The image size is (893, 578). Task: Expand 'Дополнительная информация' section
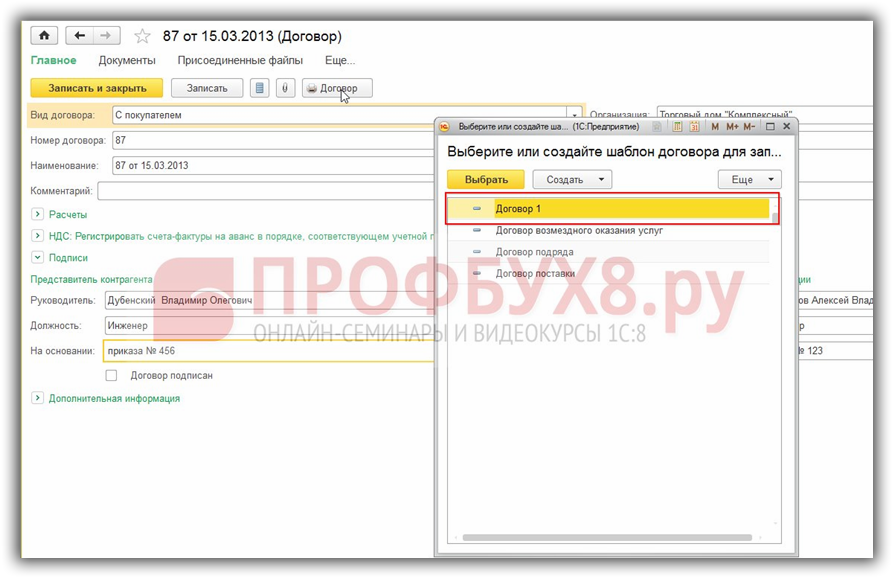point(37,398)
